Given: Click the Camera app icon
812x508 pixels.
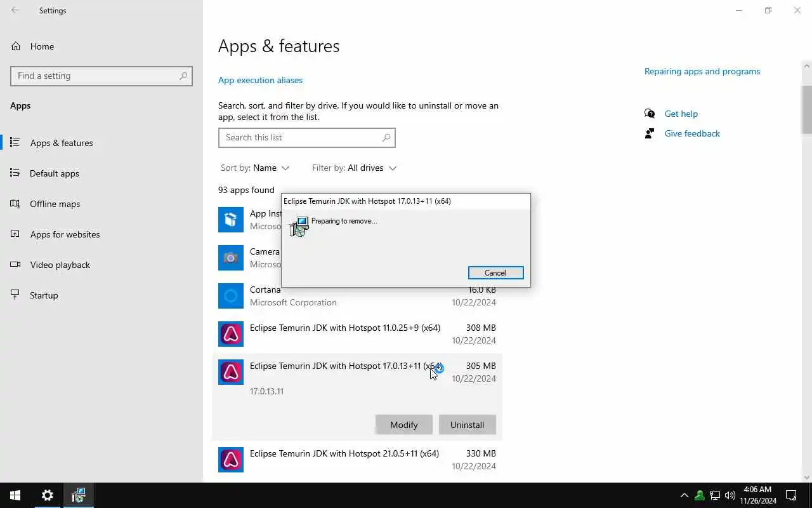Looking at the screenshot, I should 231,258.
